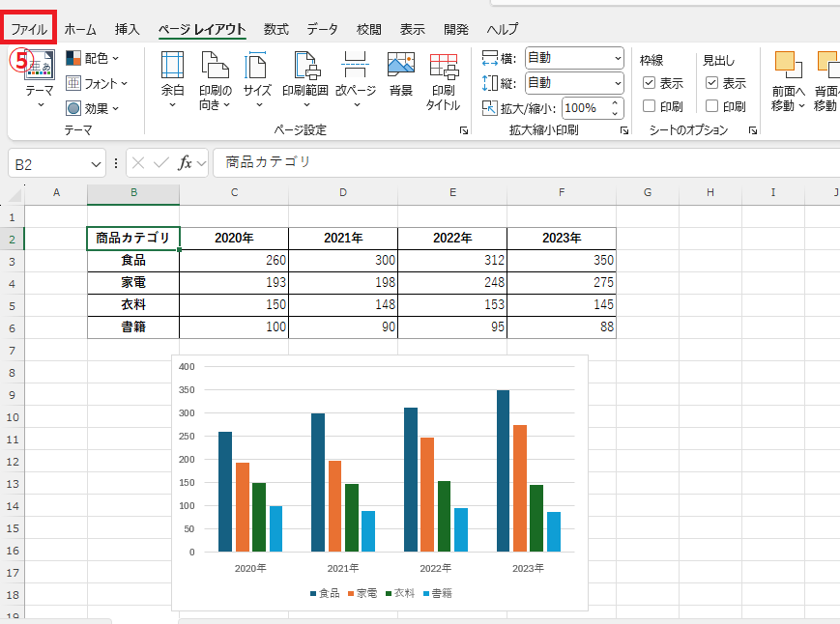Toggle 見出し 表示 headings view checkbox
The image size is (840, 624).
click(712, 83)
